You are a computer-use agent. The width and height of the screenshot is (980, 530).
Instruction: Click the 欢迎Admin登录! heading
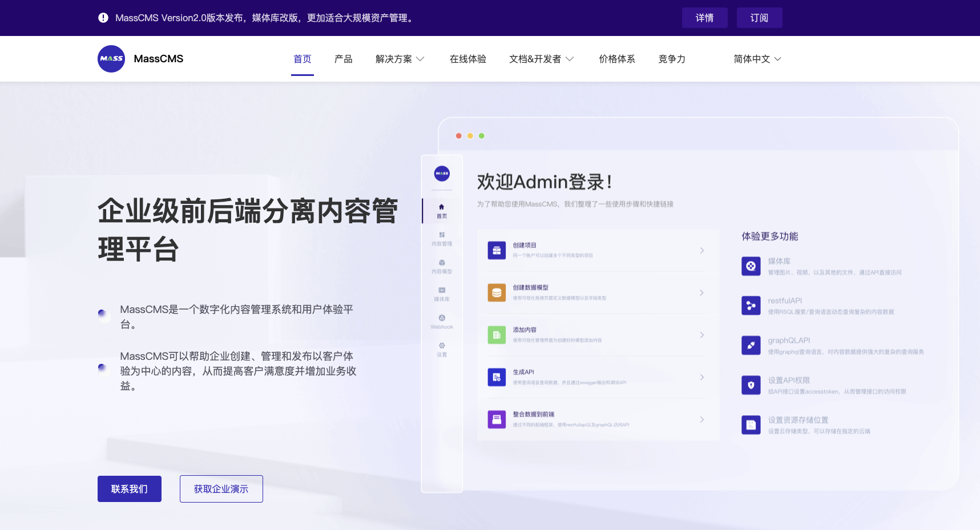545,182
